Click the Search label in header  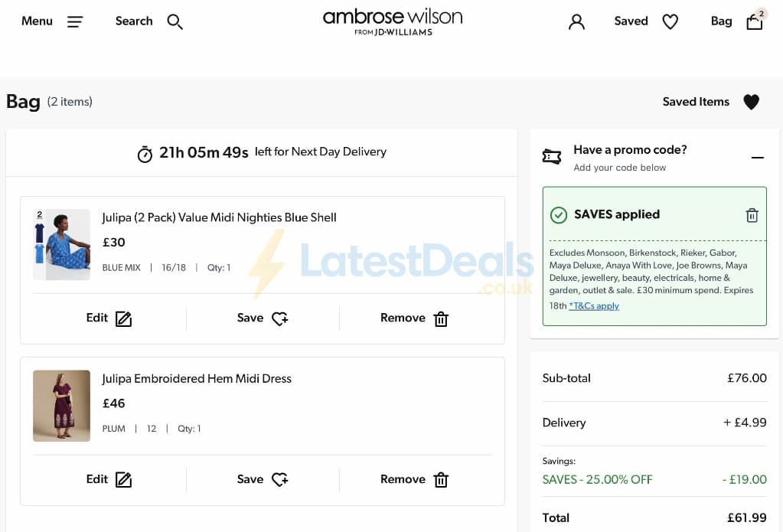click(134, 21)
